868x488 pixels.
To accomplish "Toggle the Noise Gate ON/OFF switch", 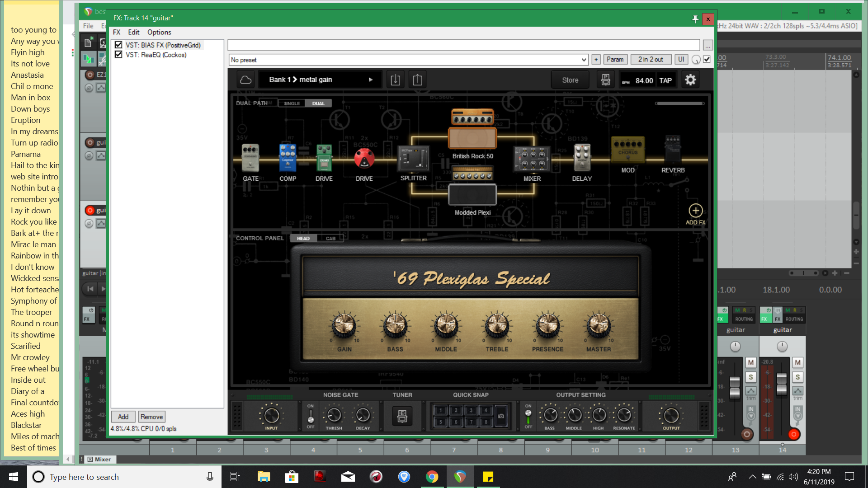I will pyautogui.click(x=311, y=416).
